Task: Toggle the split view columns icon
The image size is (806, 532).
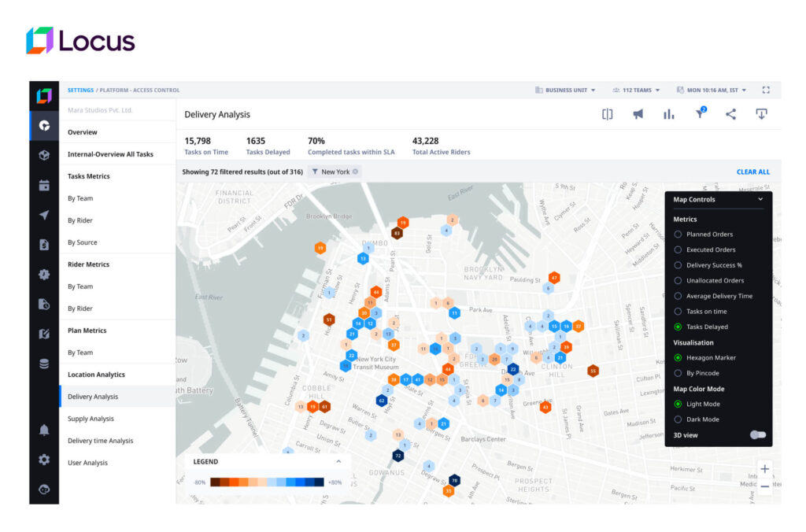Action: (x=607, y=114)
